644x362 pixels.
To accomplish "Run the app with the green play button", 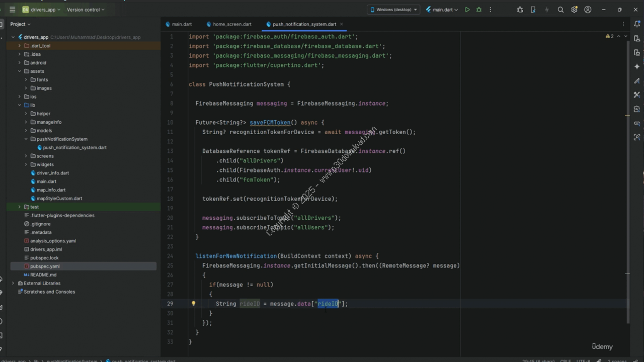I will pos(467,10).
